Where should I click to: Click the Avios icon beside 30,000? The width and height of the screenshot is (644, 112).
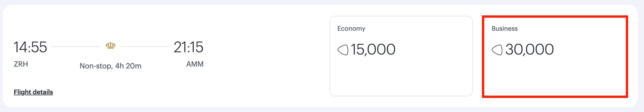coord(497,50)
